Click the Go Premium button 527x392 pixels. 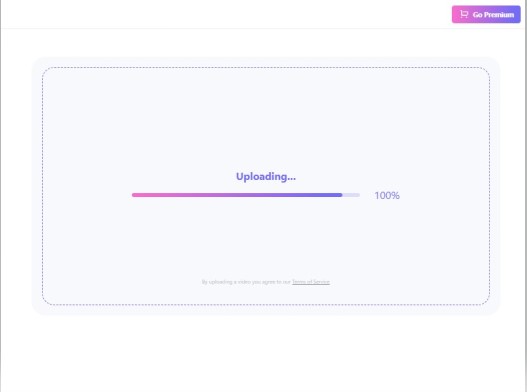(x=486, y=14)
